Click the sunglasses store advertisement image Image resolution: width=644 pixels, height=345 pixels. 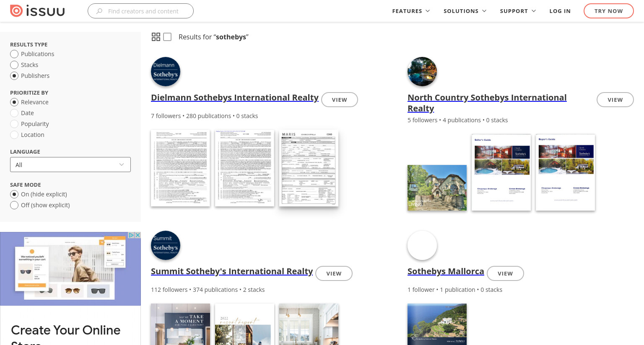click(70, 269)
